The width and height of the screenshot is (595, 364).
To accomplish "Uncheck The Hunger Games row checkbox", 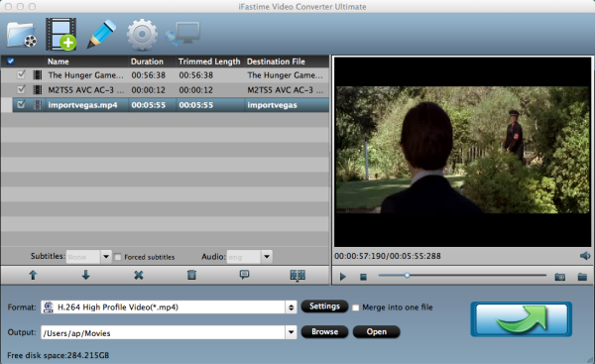I will pyautogui.click(x=21, y=74).
